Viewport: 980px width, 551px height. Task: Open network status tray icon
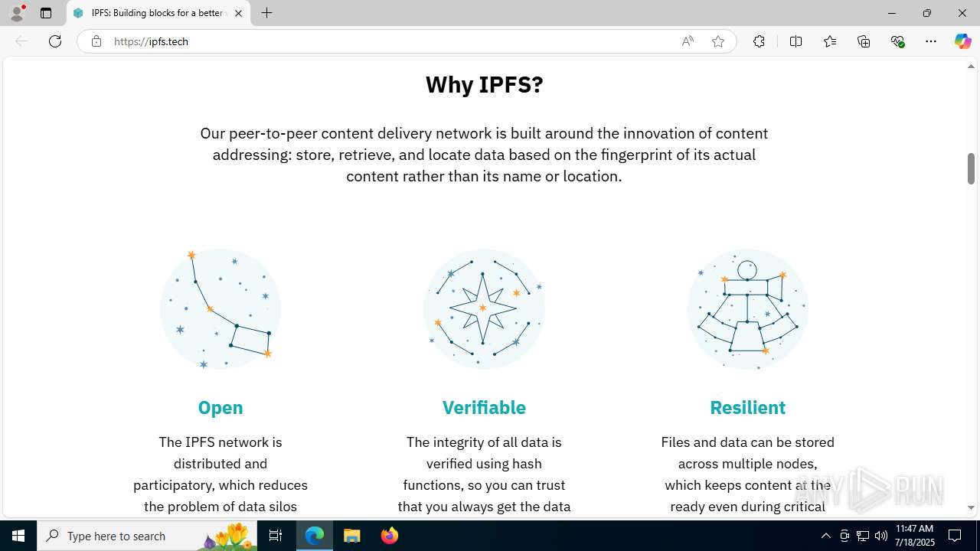[x=863, y=536]
